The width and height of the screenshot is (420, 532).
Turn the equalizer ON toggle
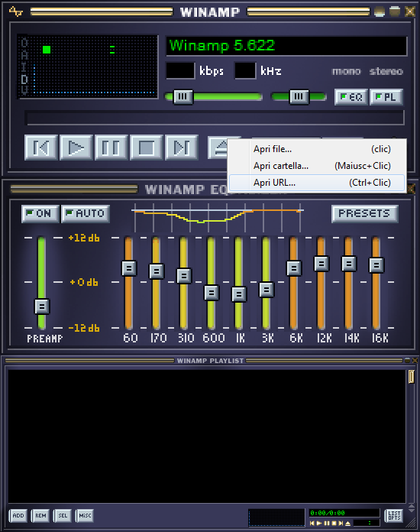click(x=40, y=214)
